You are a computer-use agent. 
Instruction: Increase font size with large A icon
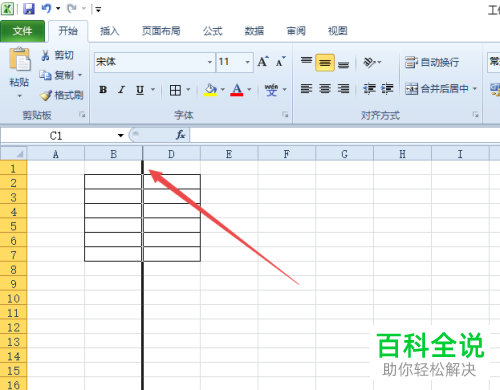coord(263,62)
